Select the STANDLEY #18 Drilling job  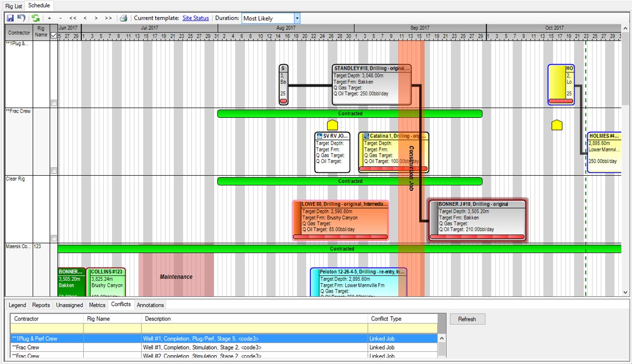coord(371,85)
